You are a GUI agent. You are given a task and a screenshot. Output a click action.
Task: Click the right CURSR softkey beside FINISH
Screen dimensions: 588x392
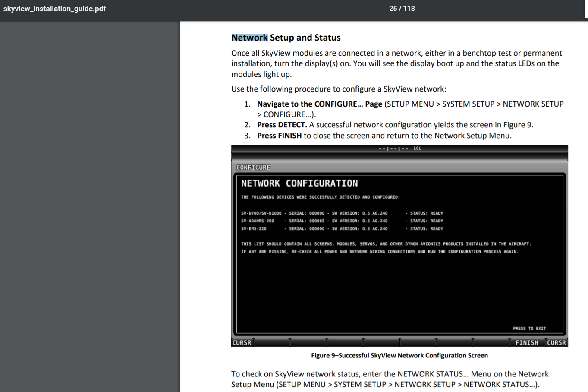point(557,343)
